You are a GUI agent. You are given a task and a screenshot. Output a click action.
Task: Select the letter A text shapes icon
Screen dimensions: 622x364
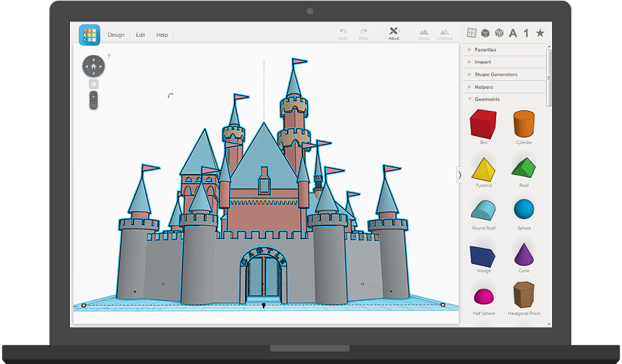click(513, 33)
